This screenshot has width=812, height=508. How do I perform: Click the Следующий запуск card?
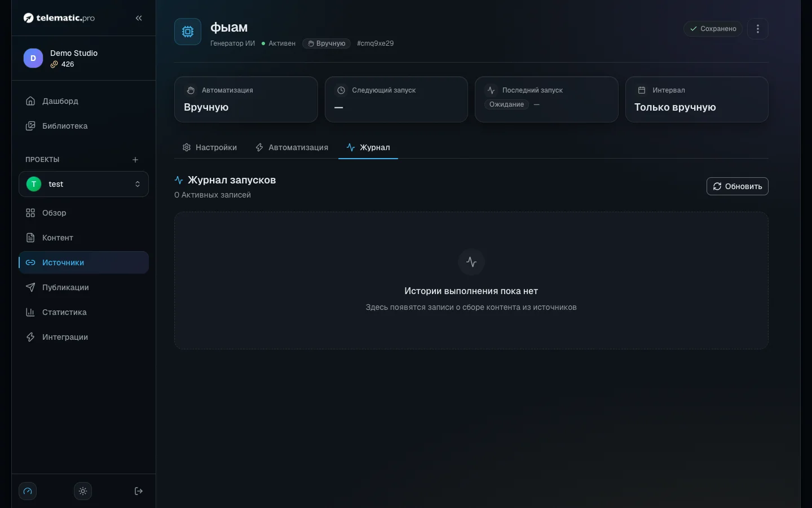[396, 99]
